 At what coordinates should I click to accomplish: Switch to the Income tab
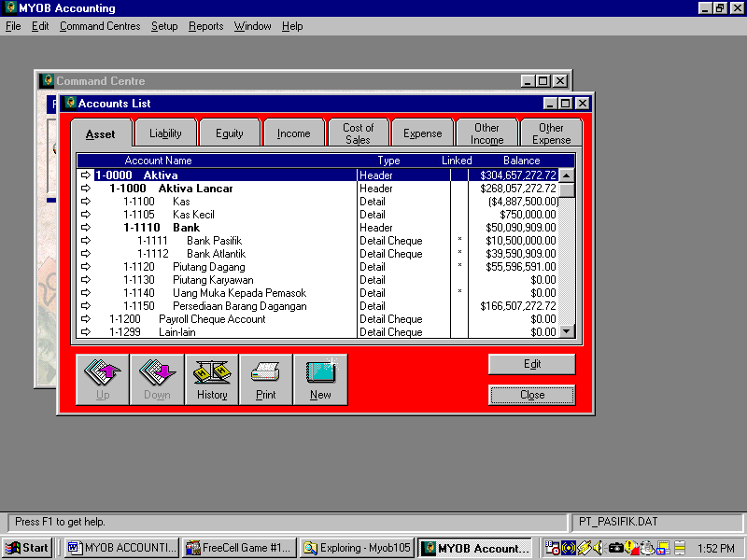[x=294, y=133]
